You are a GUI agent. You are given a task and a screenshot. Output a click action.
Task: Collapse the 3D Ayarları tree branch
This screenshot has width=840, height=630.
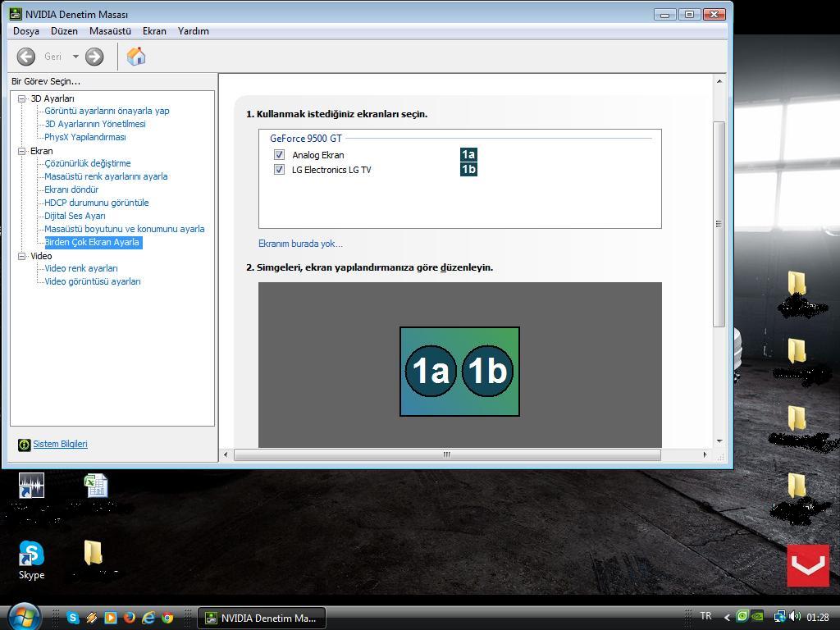pos(22,98)
